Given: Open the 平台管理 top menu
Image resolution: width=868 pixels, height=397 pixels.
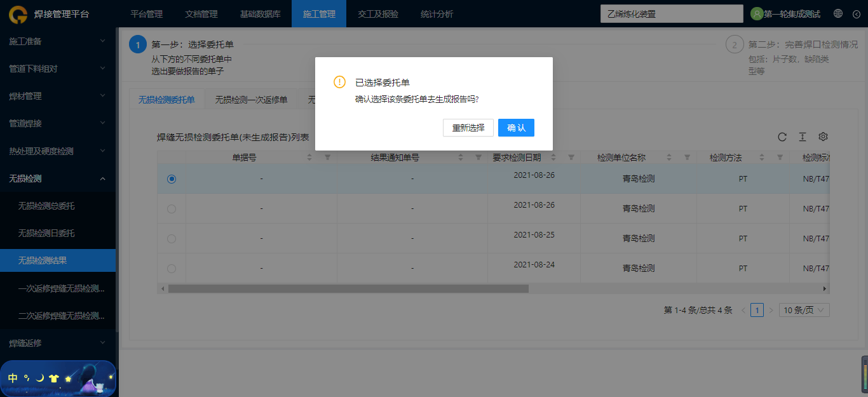Looking at the screenshot, I should [x=146, y=14].
